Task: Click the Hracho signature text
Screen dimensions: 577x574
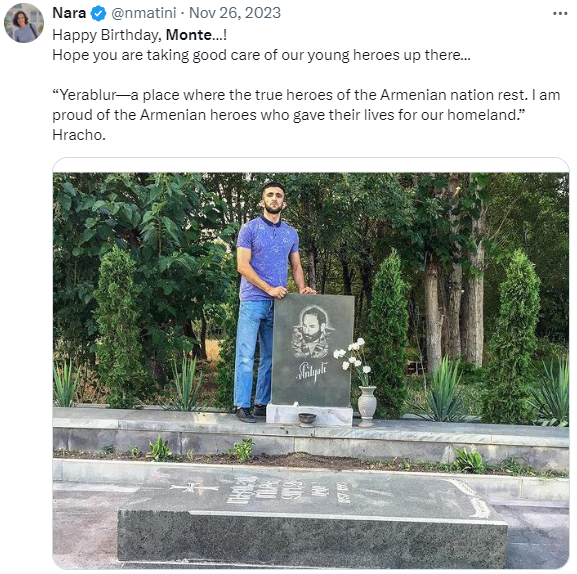Action: pos(79,135)
